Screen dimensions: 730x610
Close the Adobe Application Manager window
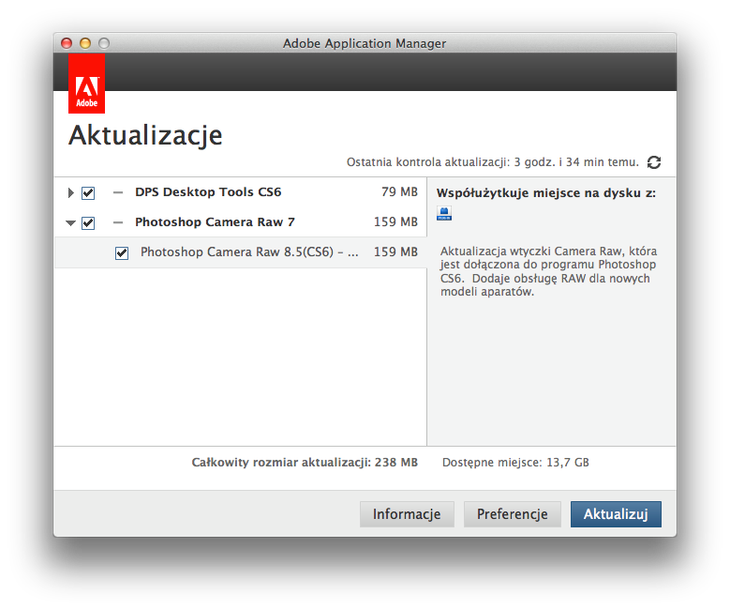click(67, 43)
